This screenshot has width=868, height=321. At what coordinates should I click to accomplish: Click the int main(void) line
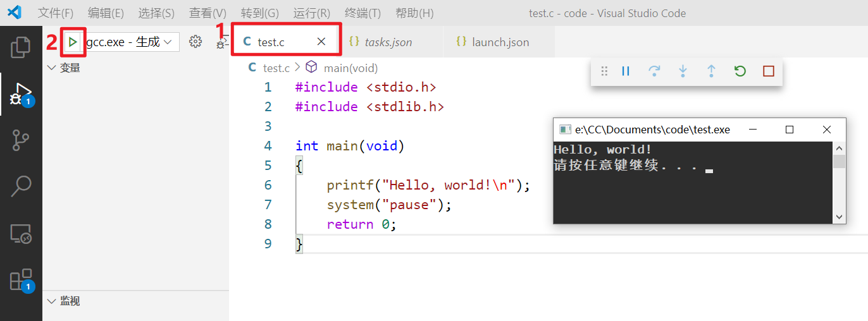point(350,146)
